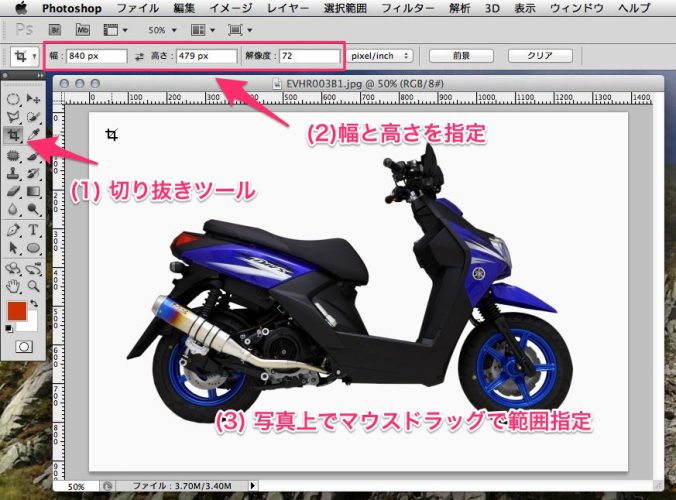This screenshot has width=676, height=500.
Task: Select the Move tool
Action: [33, 99]
